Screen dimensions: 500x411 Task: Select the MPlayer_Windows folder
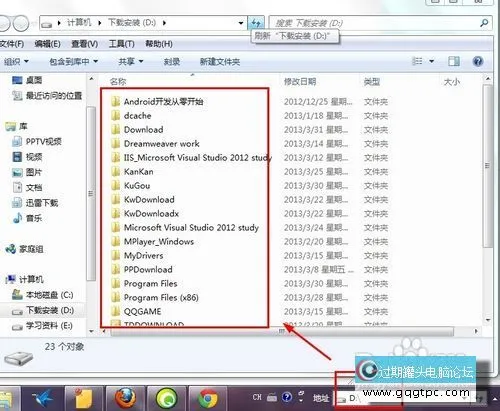(153, 242)
